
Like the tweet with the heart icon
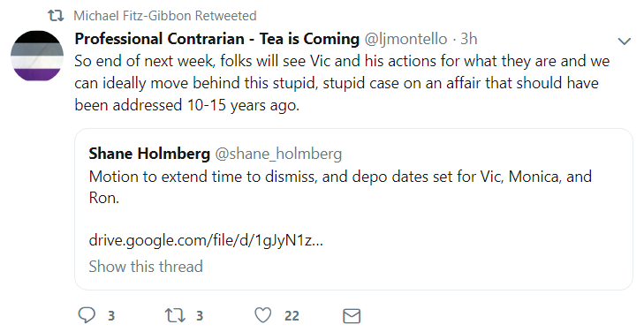pos(263,315)
